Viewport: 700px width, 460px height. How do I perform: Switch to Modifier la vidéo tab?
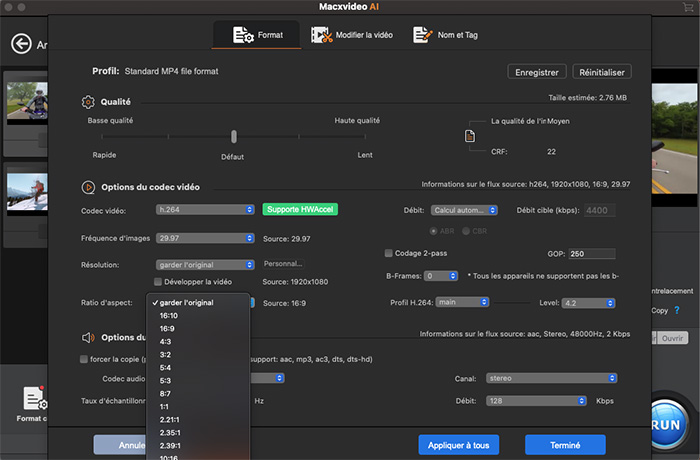(x=352, y=35)
